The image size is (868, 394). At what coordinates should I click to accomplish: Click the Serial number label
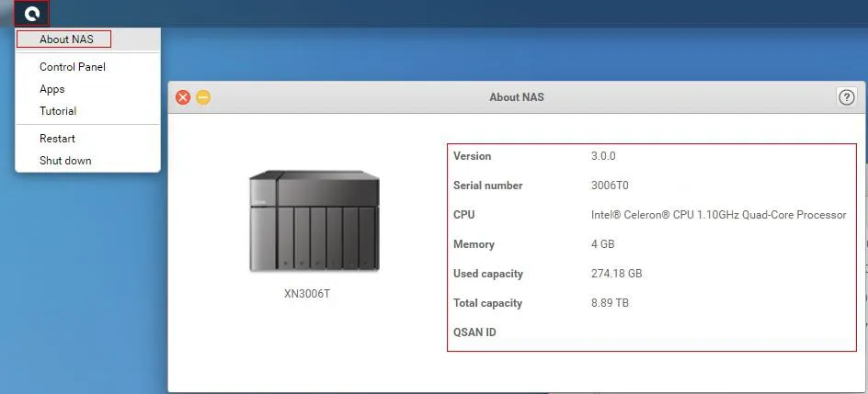click(487, 186)
